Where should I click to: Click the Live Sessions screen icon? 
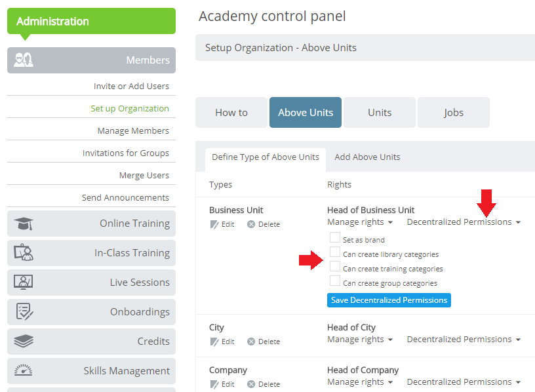click(x=24, y=282)
